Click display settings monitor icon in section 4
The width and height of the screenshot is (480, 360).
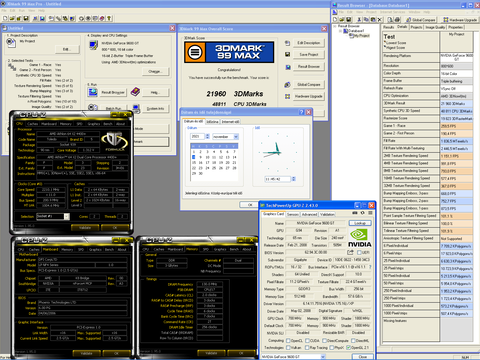click(x=93, y=45)
